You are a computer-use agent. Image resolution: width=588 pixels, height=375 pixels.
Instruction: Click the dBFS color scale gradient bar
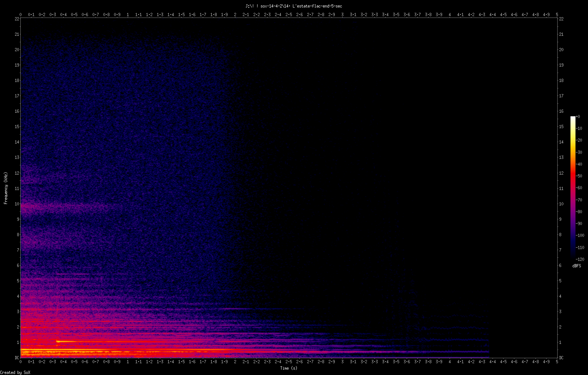coord(573,188)
